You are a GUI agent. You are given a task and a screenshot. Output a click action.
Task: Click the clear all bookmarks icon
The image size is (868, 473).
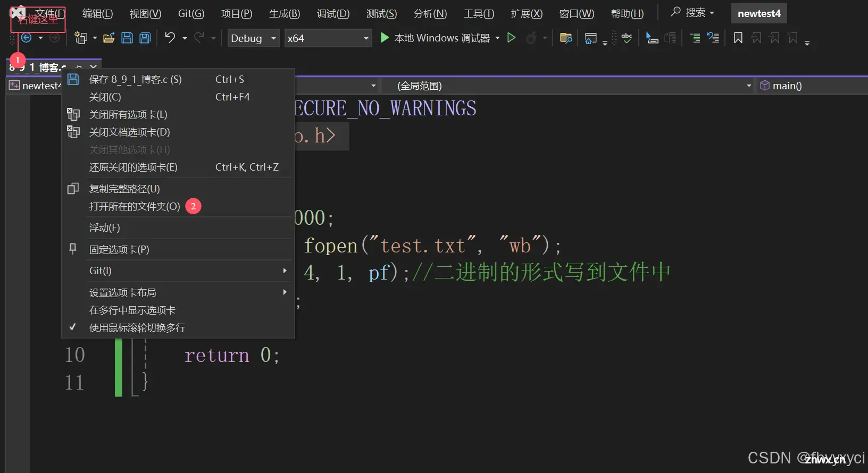pyautogui.click(x=793, y=38)
